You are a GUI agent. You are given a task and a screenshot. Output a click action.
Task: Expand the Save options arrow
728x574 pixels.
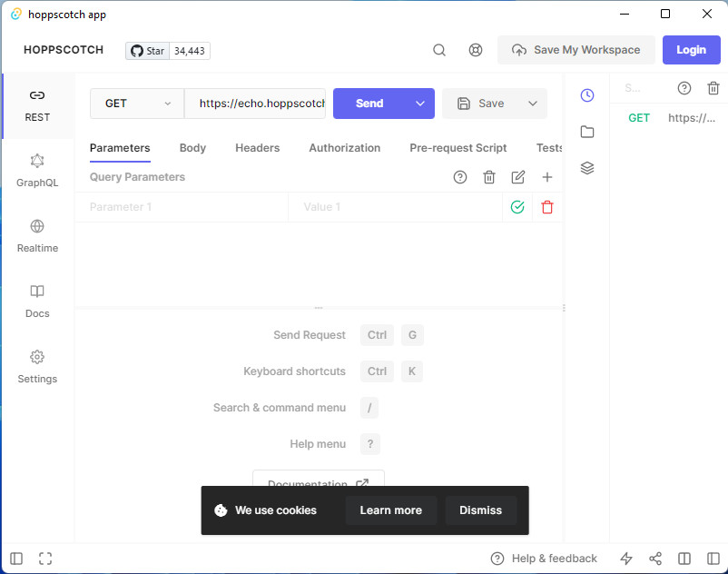pos(533,104)
